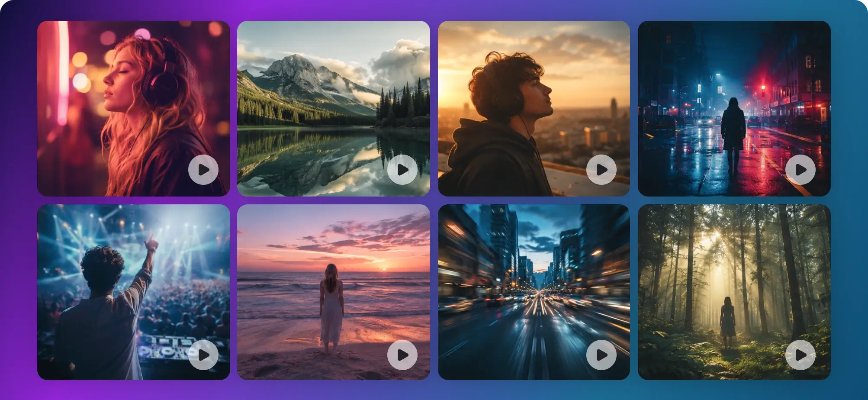868x400 pixels.
Task: Open the DJ raising hand thumbnail
Action: [134, 292]
